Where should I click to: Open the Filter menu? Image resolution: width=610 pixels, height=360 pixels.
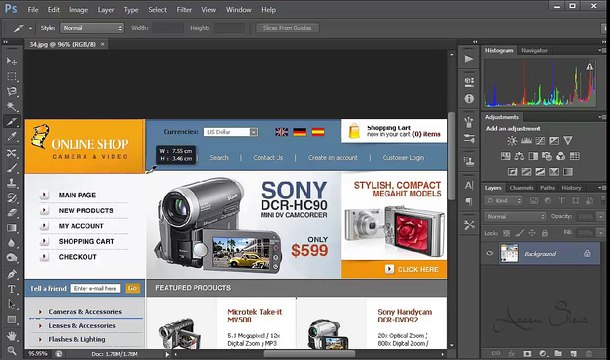click(x=184, y=10)
